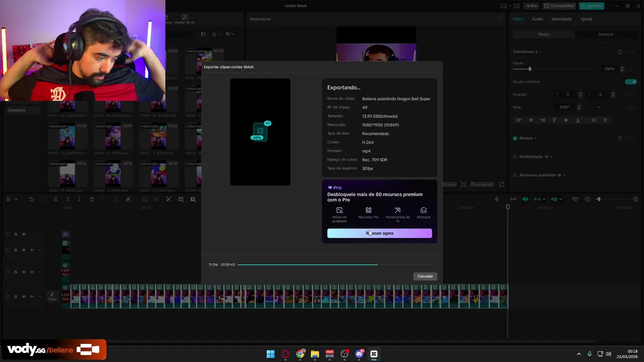Click the Personalizado ratio option in the player
Screen dimensions: 644x362
482,185
